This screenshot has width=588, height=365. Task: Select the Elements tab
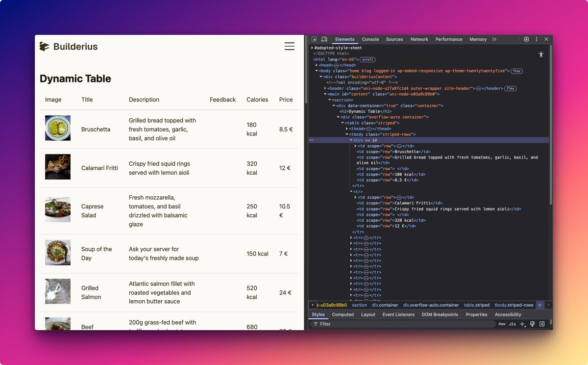(345, 39)
